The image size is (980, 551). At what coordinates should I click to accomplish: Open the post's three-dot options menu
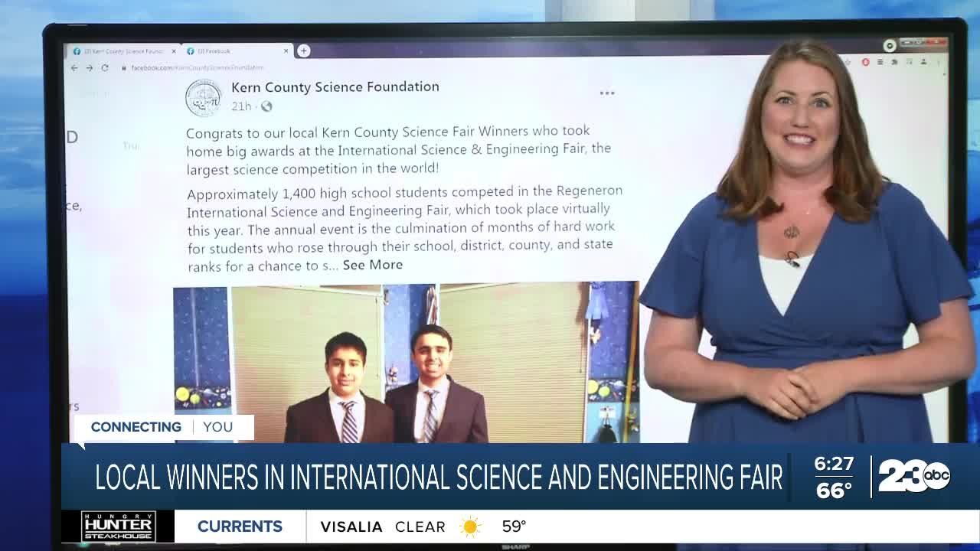[x=607, y=93]
